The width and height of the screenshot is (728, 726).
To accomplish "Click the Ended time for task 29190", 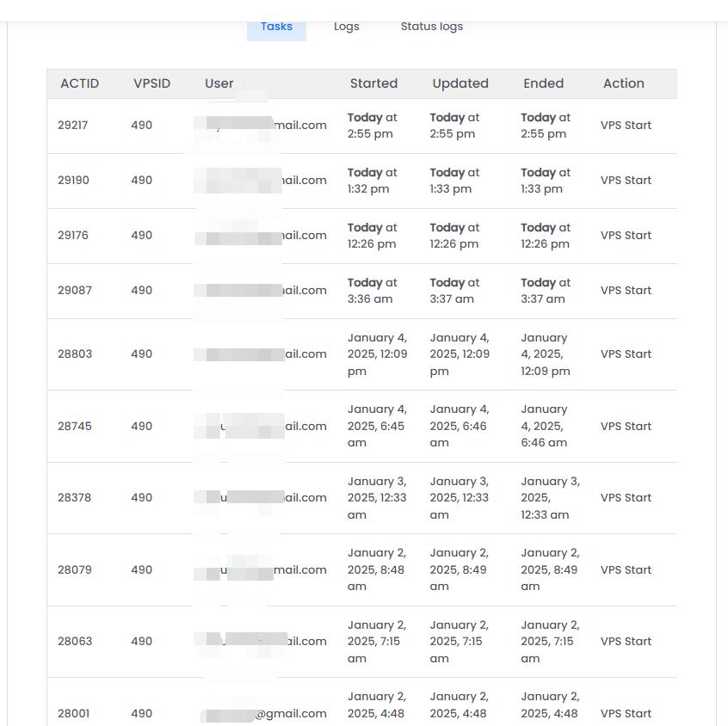I will click(x=546, y=181).
